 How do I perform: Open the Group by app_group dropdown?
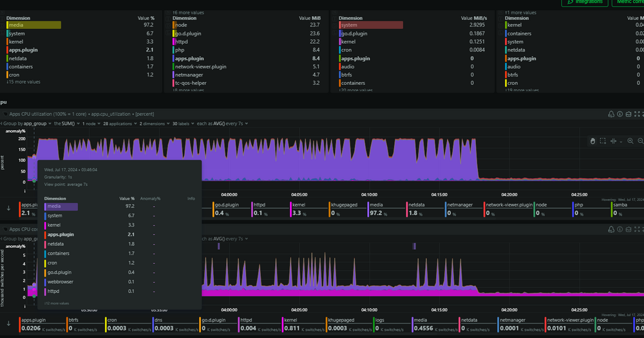tap(27, 124)
